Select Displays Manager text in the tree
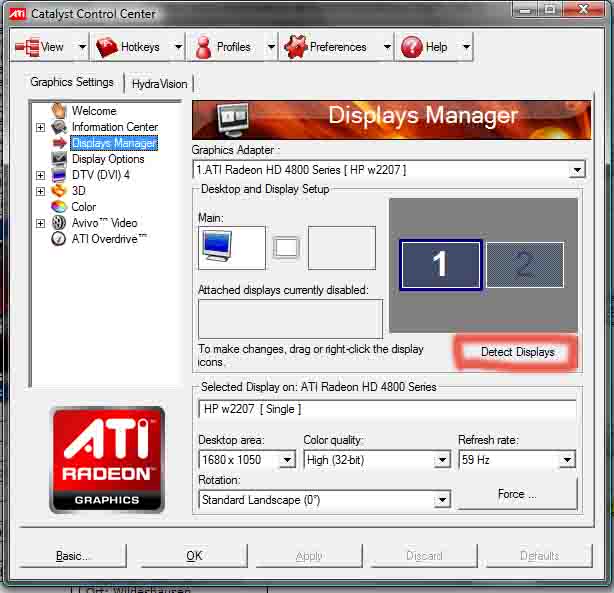 click(114, 143)
